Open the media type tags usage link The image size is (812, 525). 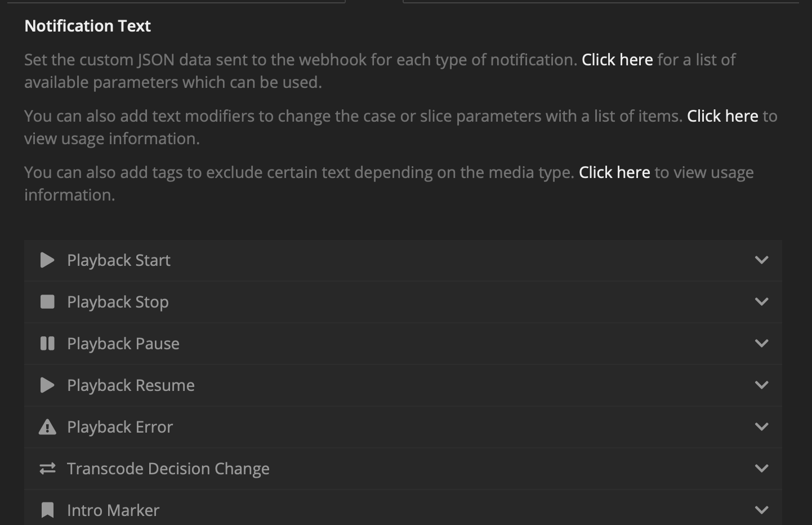pyautogui.click(x=614, y=172)
